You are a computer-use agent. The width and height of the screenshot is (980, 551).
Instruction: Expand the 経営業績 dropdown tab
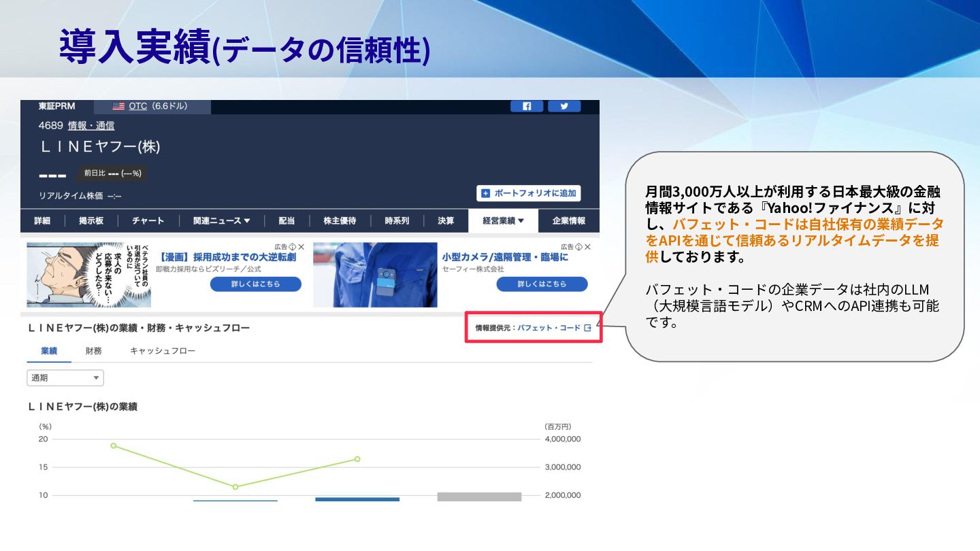pyautogui.click(x=504, y=221)
